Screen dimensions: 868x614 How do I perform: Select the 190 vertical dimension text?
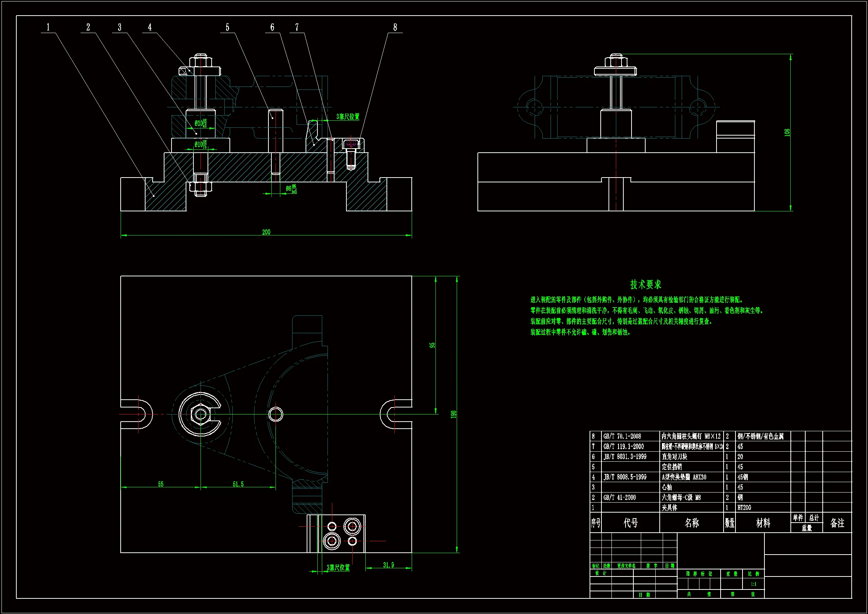click(x=454, y=414)
